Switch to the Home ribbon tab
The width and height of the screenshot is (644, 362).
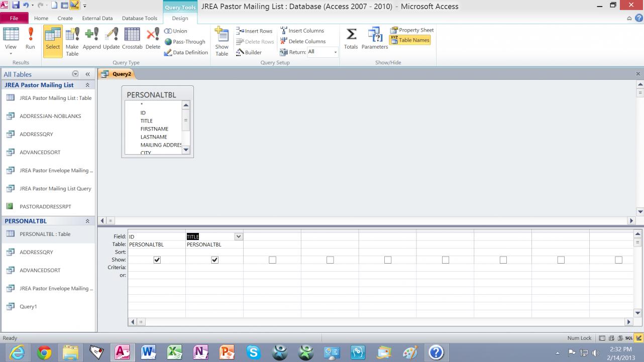point(41,19)
